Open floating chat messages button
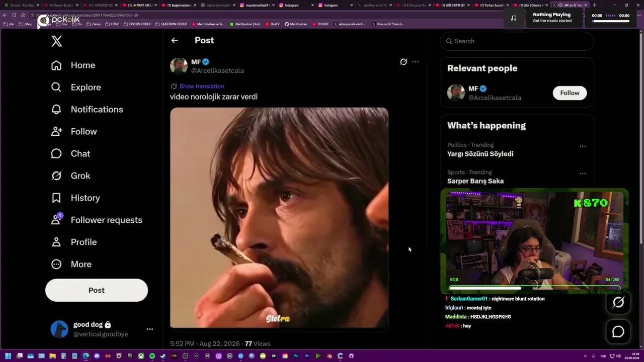The width and height of the screenshot is (644, 362). click(618, 332)
